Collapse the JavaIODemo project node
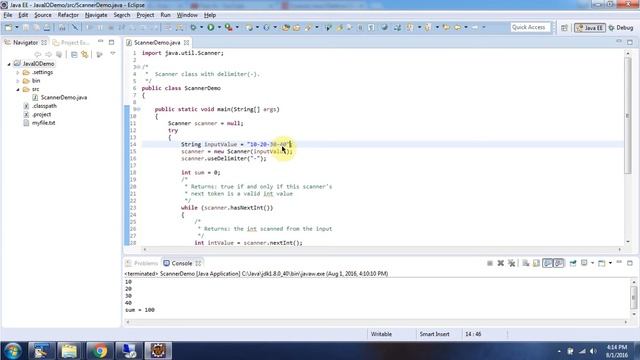Screen dimensions: 640x360 click(x=9, y=64)
